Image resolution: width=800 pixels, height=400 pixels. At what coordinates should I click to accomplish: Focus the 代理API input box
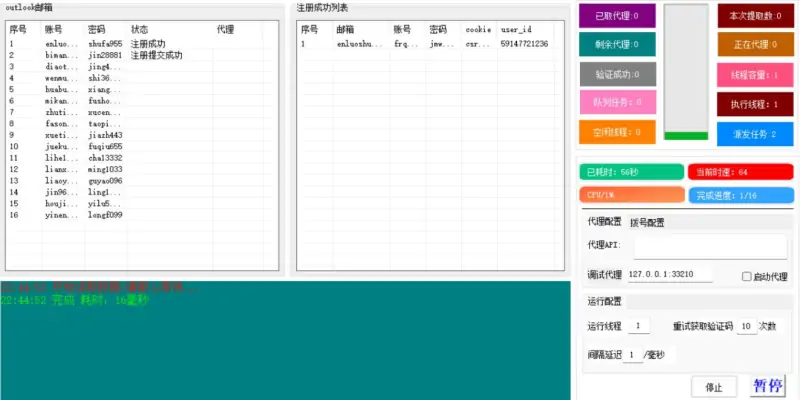coord(710,247)
